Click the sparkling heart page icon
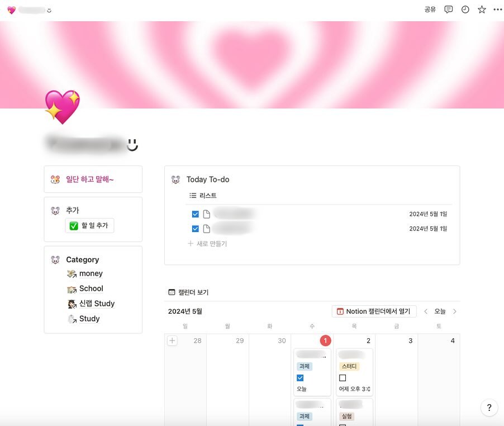504x426 pixels. coord(63,107)
